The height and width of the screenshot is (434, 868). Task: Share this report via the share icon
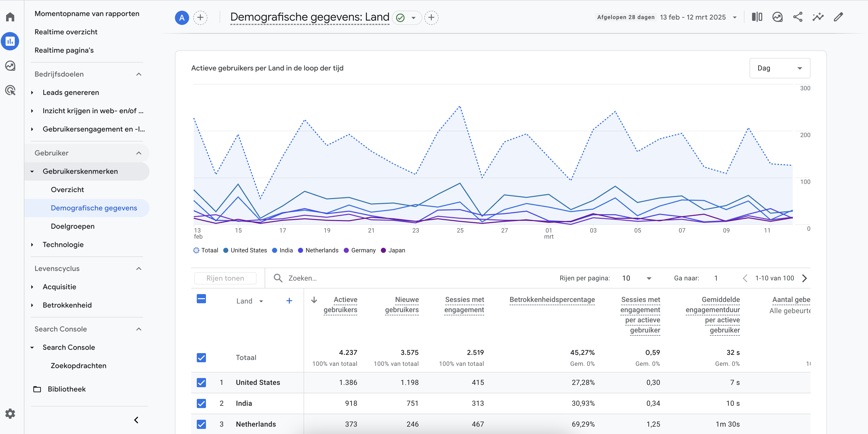pos(798,17)
